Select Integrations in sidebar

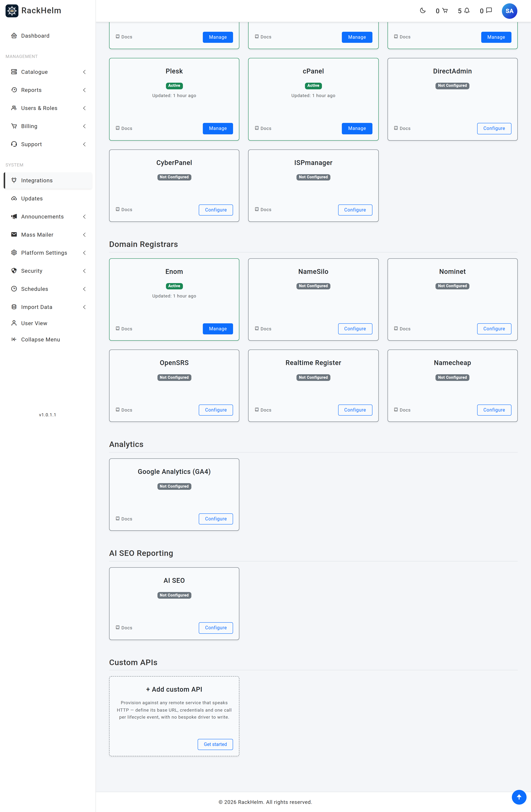click(48, 180)
